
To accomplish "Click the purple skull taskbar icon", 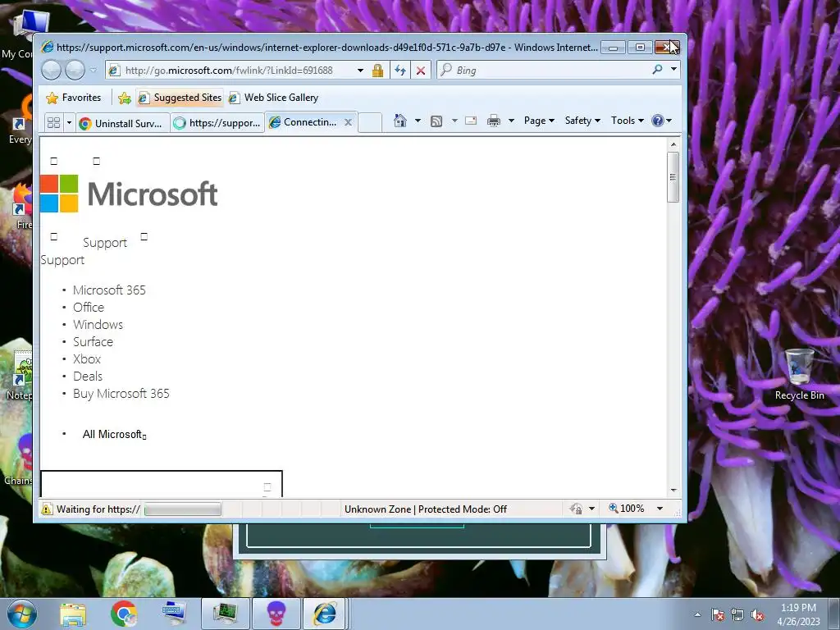I will [276, 614].
